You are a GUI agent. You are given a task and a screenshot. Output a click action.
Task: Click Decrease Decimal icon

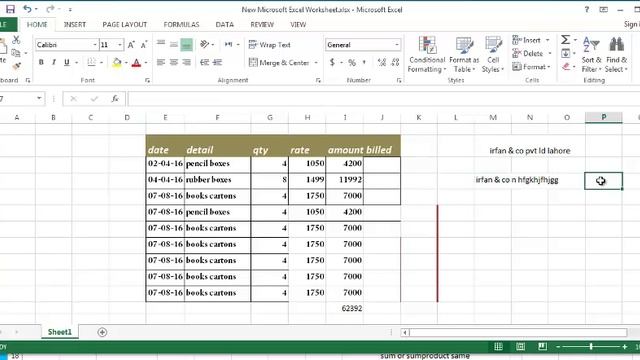pos(395,62)
